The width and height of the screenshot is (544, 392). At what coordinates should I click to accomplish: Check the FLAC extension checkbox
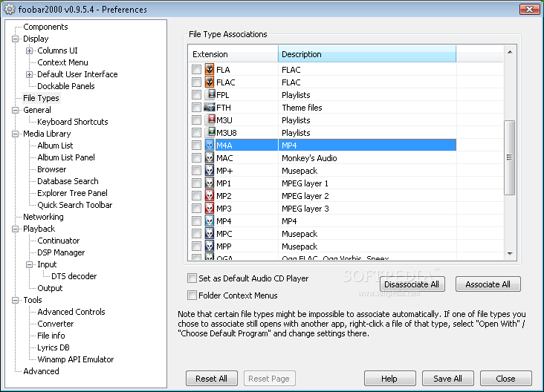click(x=196, y=82)
